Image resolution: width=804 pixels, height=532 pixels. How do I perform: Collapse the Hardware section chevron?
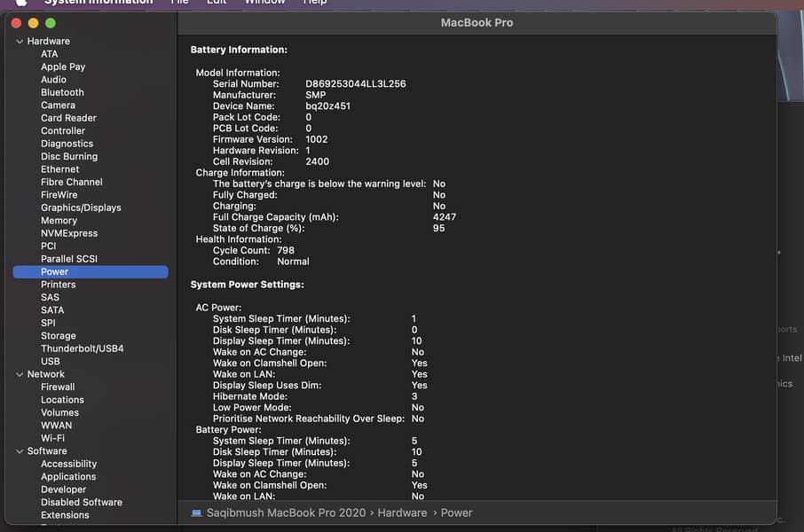20,42
